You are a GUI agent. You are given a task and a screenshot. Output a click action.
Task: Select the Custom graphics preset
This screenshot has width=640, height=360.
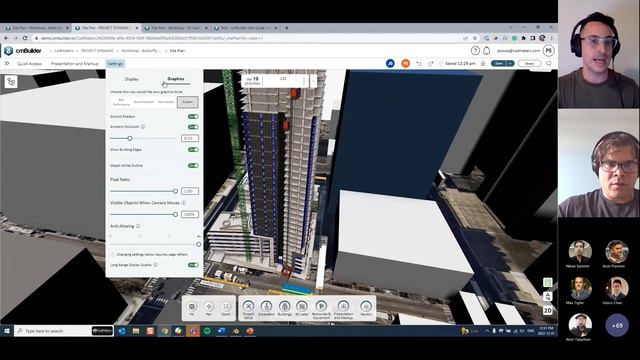pyautogui.click(x=187, y=102)
